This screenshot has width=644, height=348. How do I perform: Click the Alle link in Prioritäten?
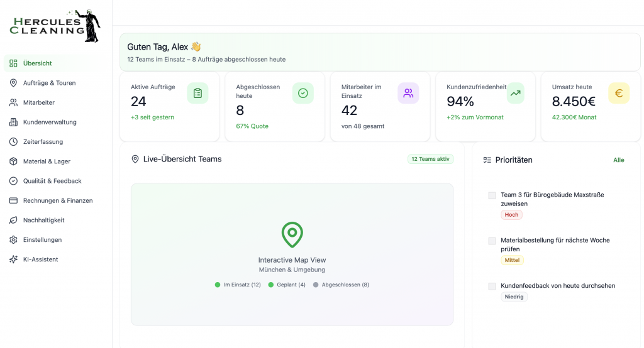pos(619,160)
